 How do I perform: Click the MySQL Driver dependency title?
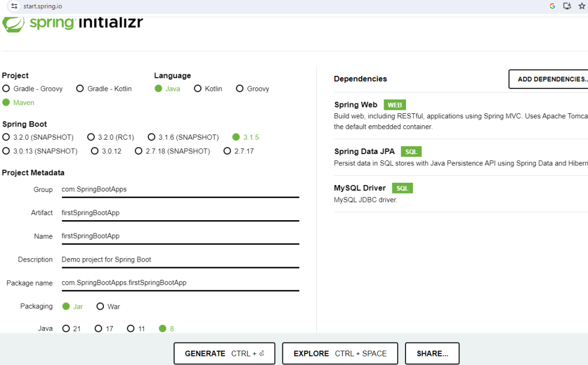360,188
